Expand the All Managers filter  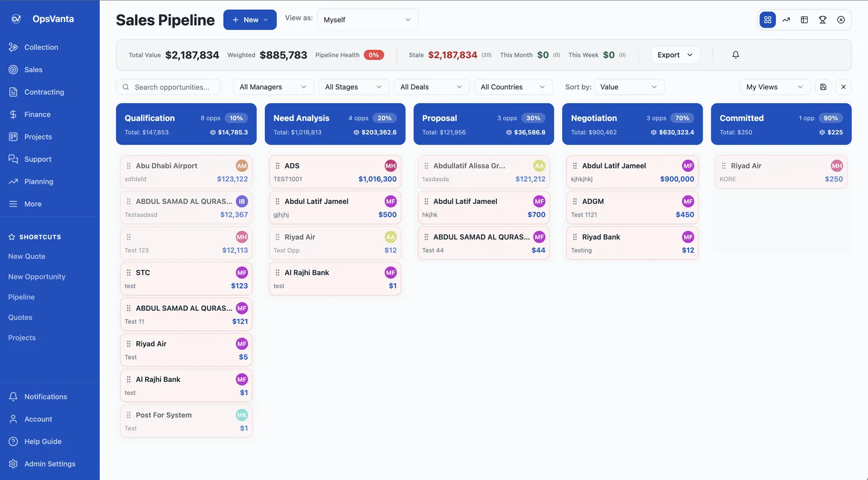273,87
